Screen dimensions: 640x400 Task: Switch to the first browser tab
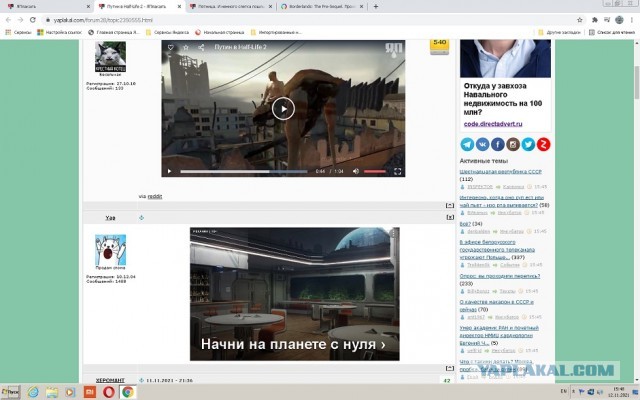tap(48, 7)
